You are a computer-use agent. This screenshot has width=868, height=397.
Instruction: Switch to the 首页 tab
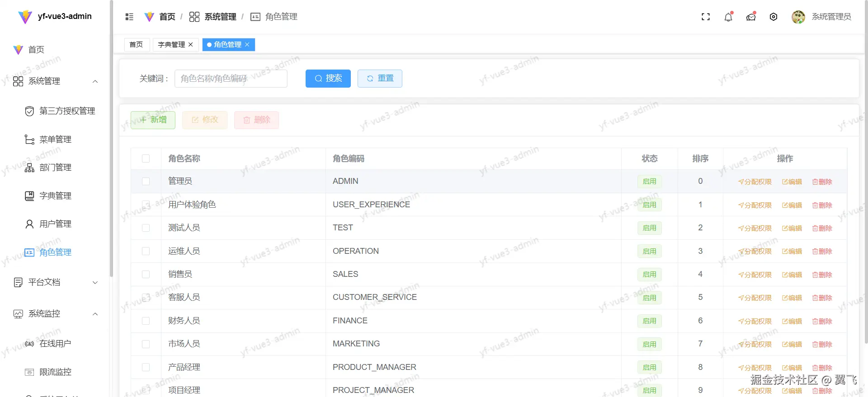tap(136, 44)
